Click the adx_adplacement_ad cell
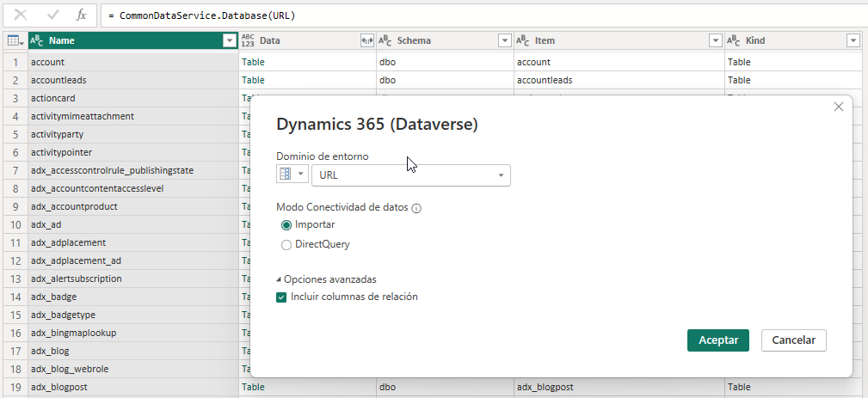The height and width of the screenshot is (398, 868). (x=132, y=260)
